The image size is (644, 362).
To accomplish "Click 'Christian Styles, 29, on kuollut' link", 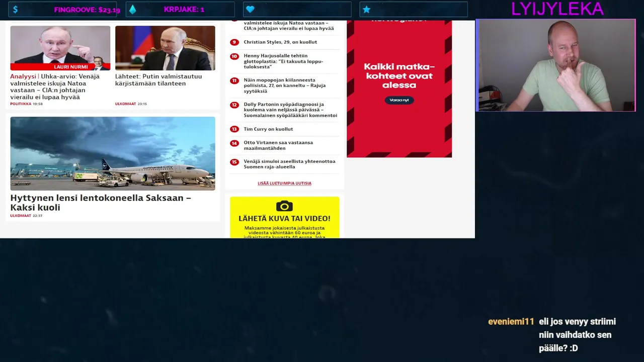I will [280, 42].
